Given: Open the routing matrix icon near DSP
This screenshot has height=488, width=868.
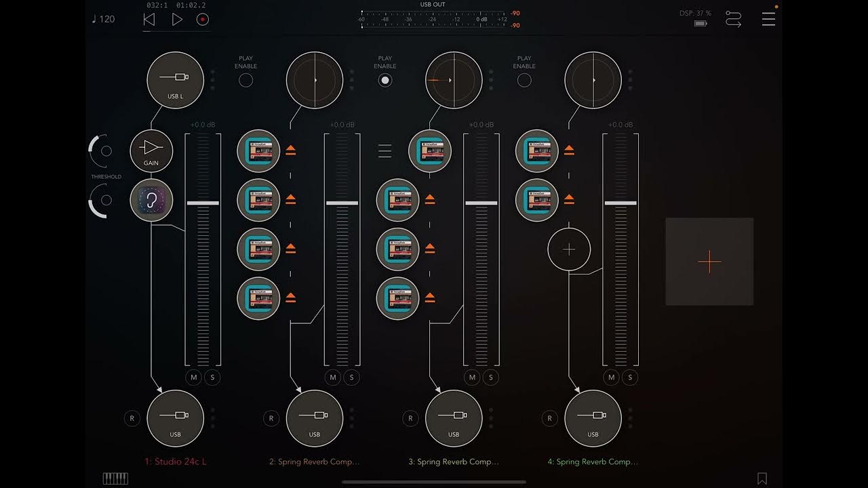Looking at the screenshot, I should [733, 19].
